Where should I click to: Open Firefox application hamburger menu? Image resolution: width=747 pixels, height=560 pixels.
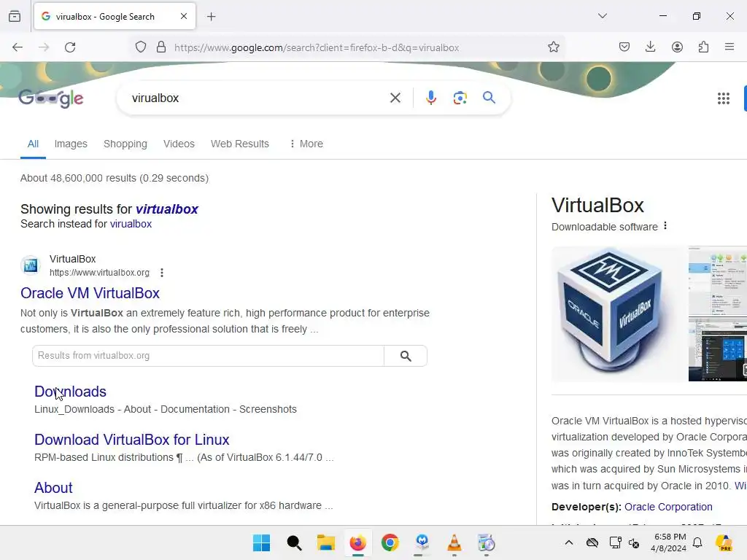click(729, 47)
